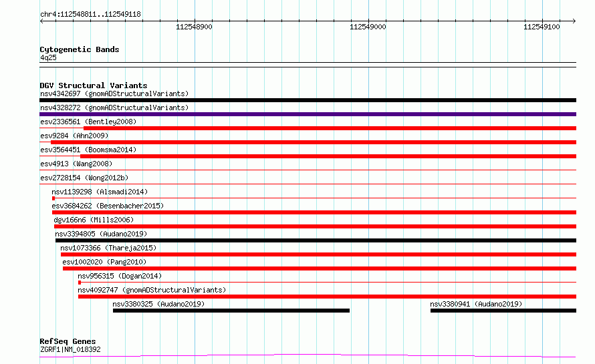Image resolution: width=595 pixels, height=364 pixels.
Task: Open the ZGRF1|NM_018392 gene label
Action: coord(70,349)
